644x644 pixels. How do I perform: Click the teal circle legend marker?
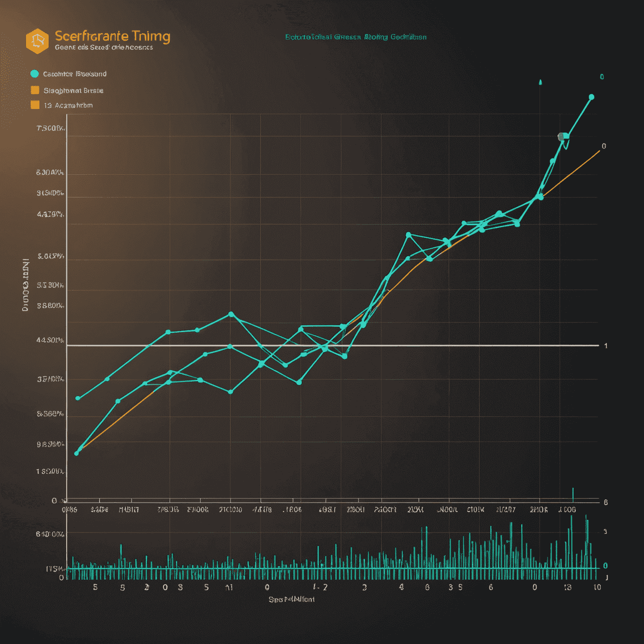pos(34,74)
